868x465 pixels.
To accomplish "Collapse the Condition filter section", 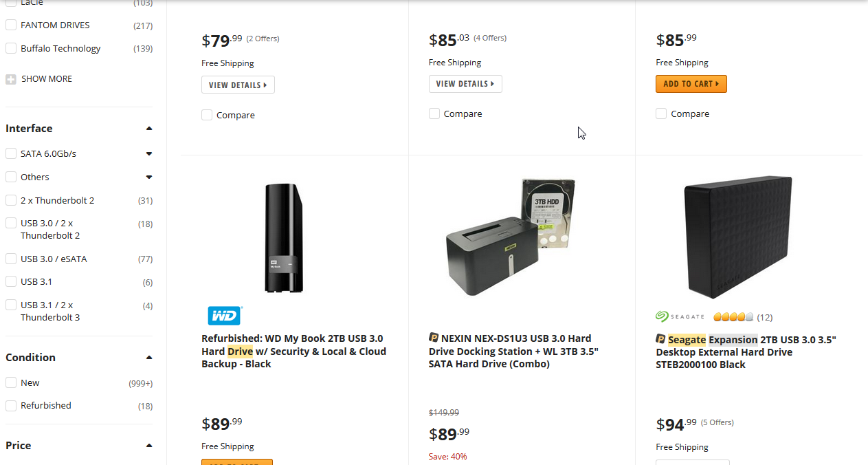I will click(149, 358).
